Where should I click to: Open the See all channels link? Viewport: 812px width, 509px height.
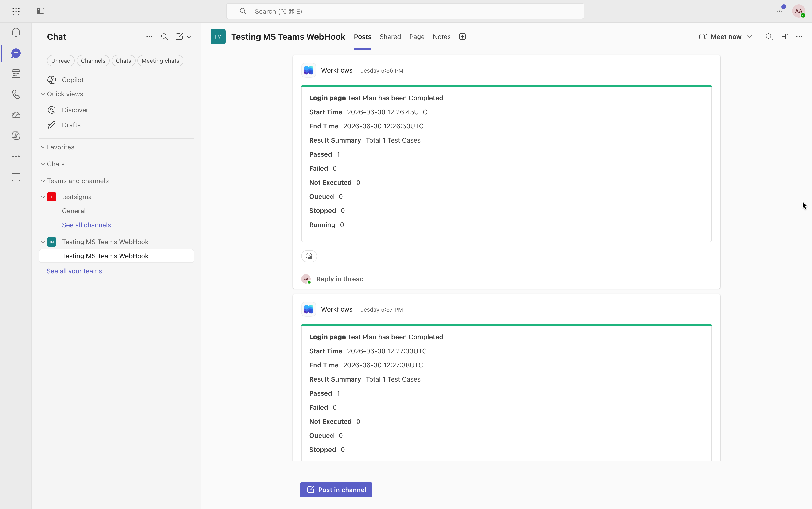(86, 225)
